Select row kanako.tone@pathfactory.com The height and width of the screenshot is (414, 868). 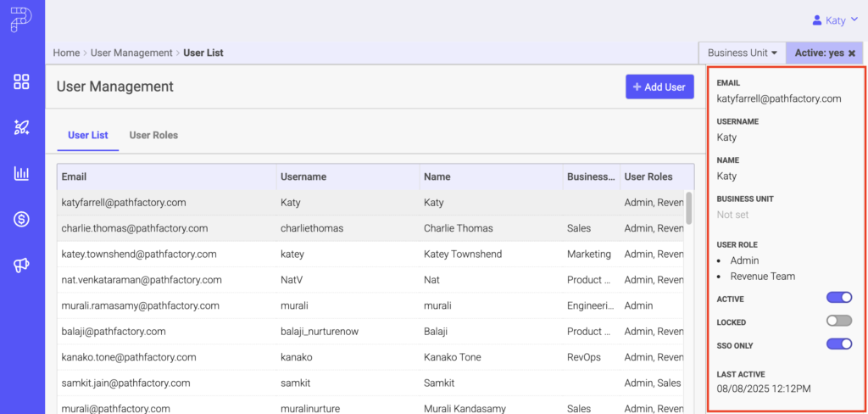[x=371, y=357]
